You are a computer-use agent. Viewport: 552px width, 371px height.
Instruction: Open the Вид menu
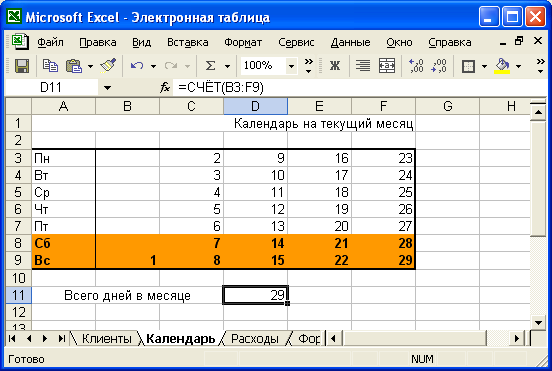point(142,42)
